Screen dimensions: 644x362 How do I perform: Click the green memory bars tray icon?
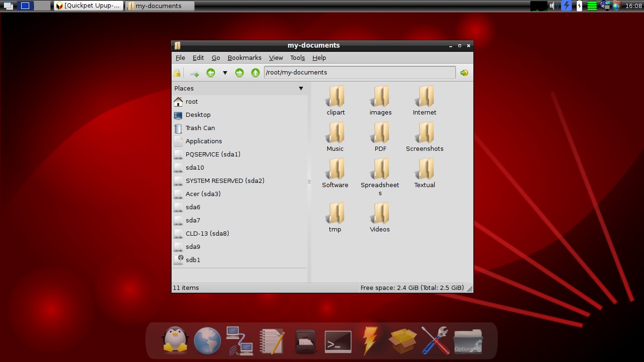[x=592, y=6]
